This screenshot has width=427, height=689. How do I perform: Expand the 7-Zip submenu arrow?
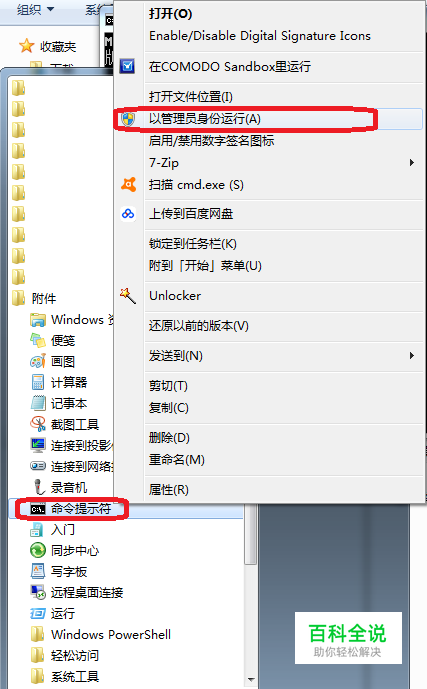[x=412, y=163]
